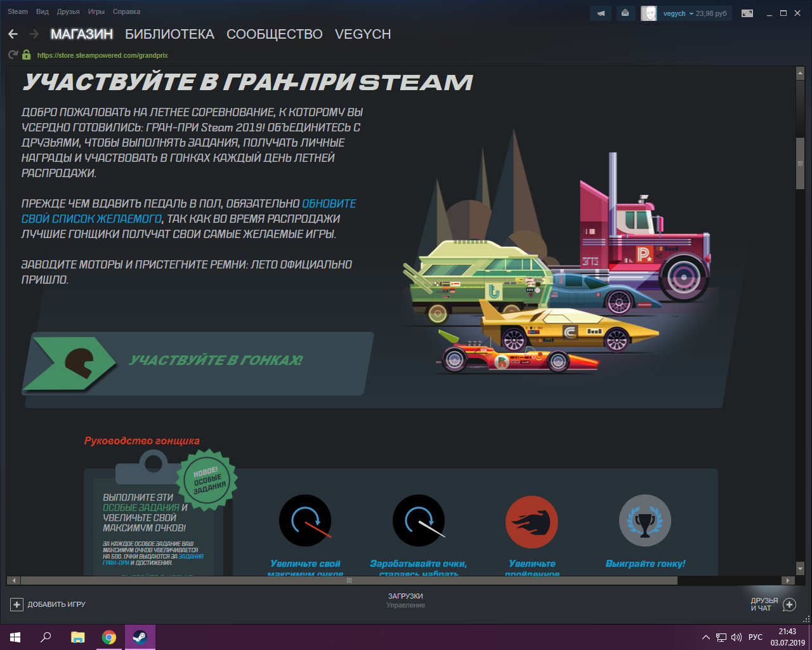Go back to the previous page
The height and width of the screenshot is (650, 812).
coord(13,34)
